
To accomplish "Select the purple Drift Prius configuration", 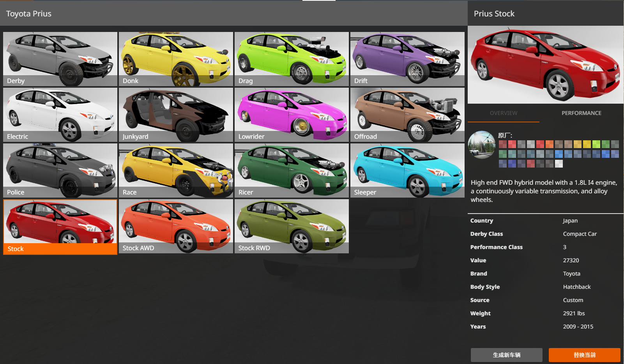I will coord(407,59).
